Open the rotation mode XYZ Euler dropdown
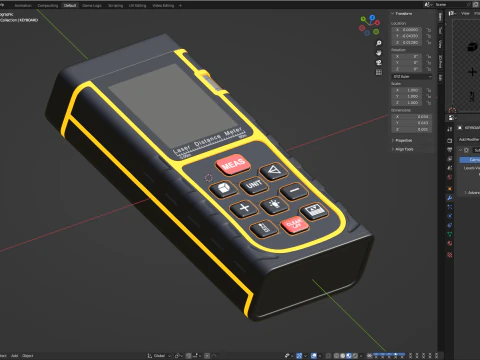Image resolution: width=480 pixels, height=360 pixels. coord(412,77)
